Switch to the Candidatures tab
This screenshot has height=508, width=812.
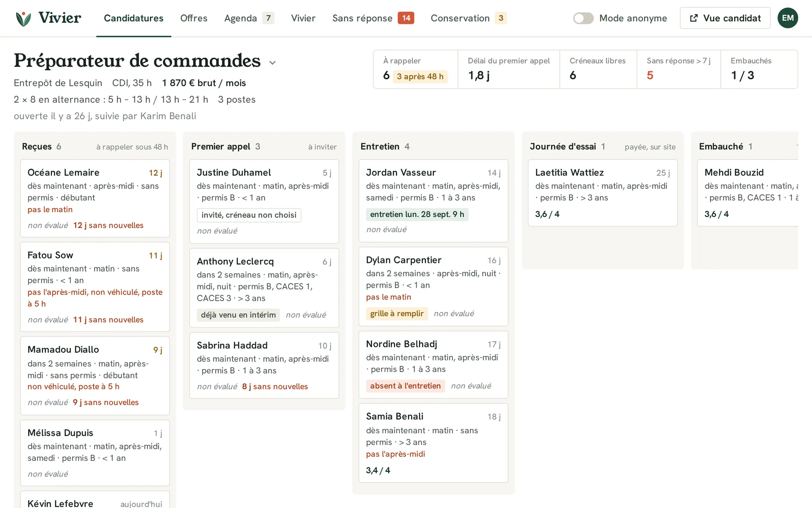point(134,18)
